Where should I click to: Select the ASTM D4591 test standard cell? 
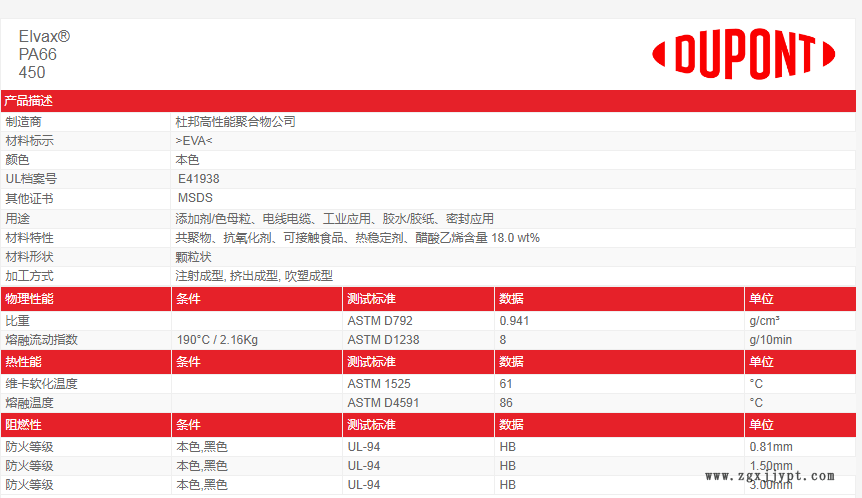(x=382, y=403)
